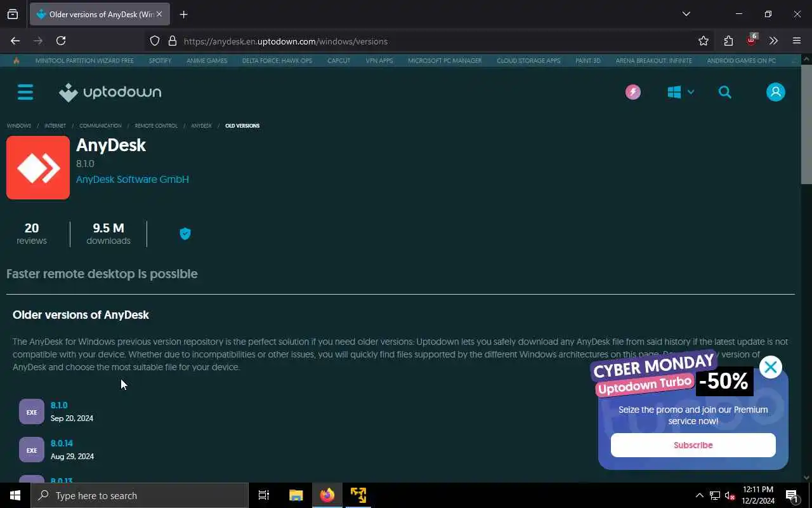The width and height of the screenshot is (812, 508).
Task: Open the uBlock Origin extension icon
Action: [x=751, y=40]
